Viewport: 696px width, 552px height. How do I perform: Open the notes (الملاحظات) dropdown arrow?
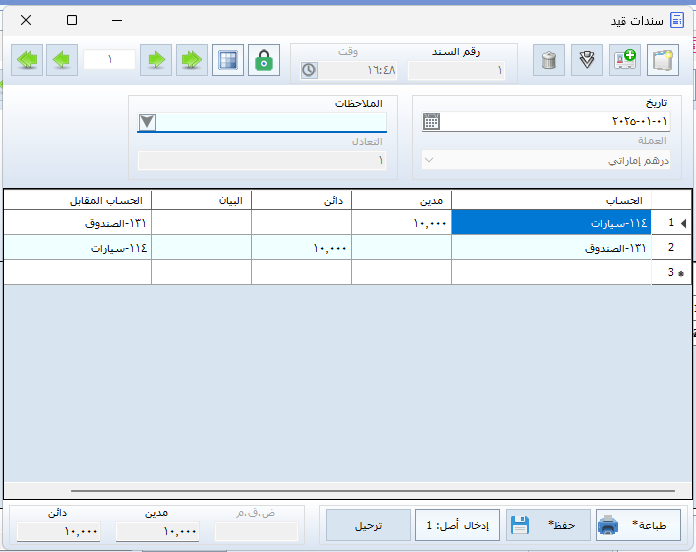click(148, 122)
